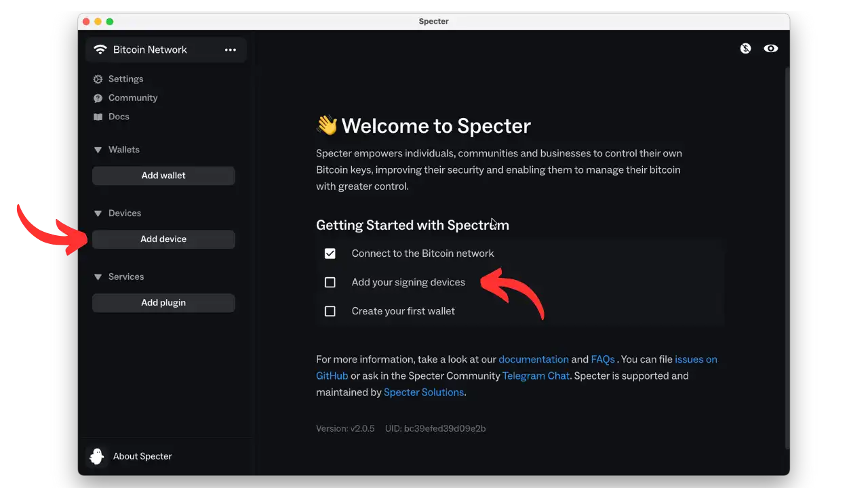Check the Add your signing devices checkbox
Screen dimensions: 868x488
tap(330, 282)
